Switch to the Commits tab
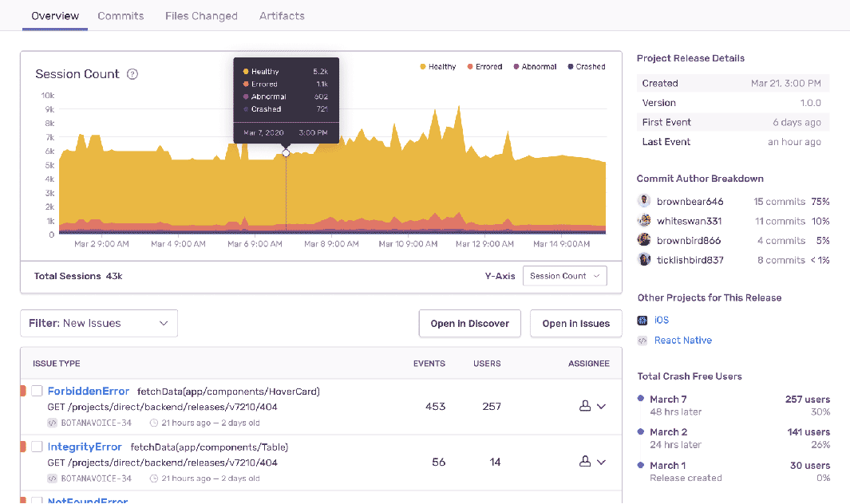Viewport: 850px width, 504px height. point(121,16)
